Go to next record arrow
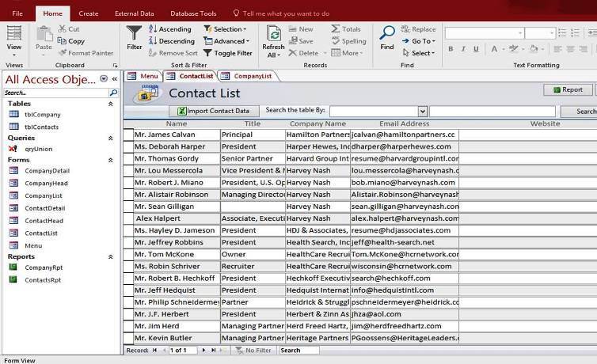This screenshot has height=364, width=597. [203, 350]
